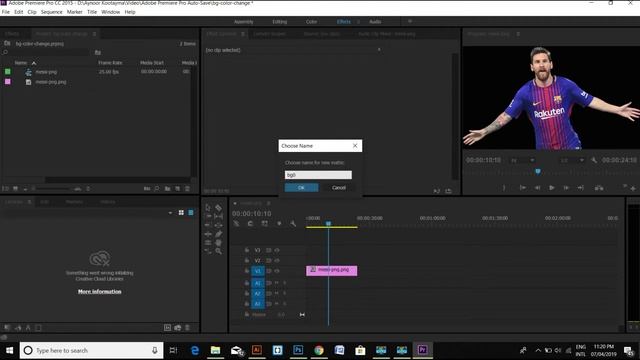Toggle Linked Selection in timeline

click(265, 223)
